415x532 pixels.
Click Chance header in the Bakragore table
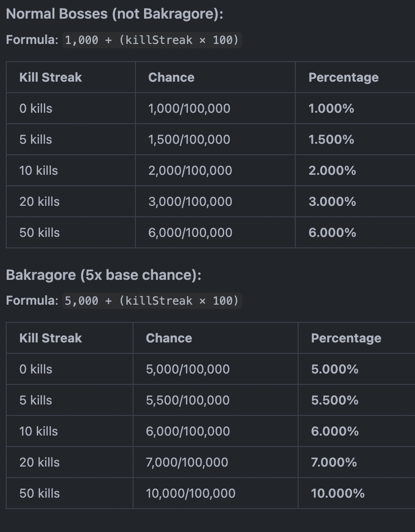[169, 338]
